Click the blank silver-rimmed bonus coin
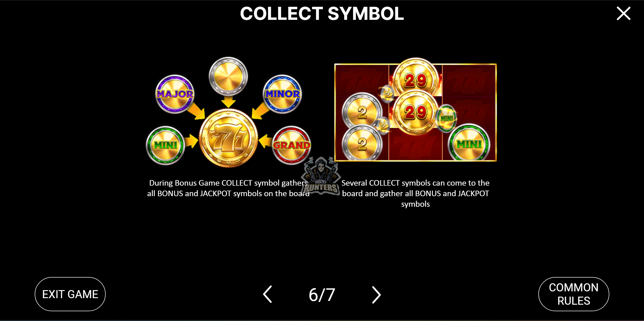This screenshot has height=321, width=644. click(x=228, y=76)
